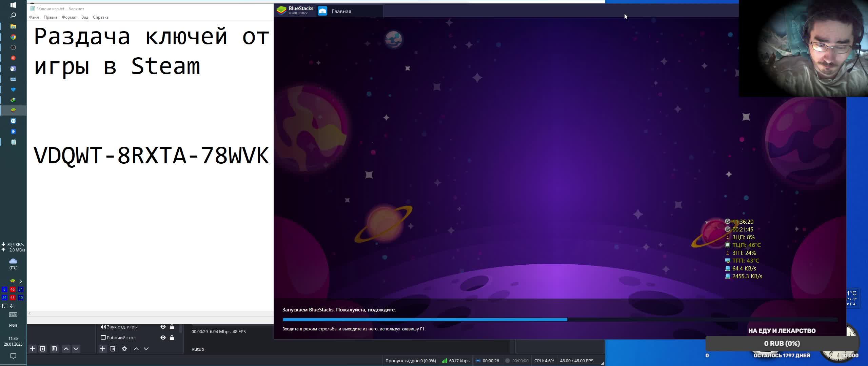Expand hidden system tray icons arrow
This screenshot has height=366, width=868.
tap(21, 281)
